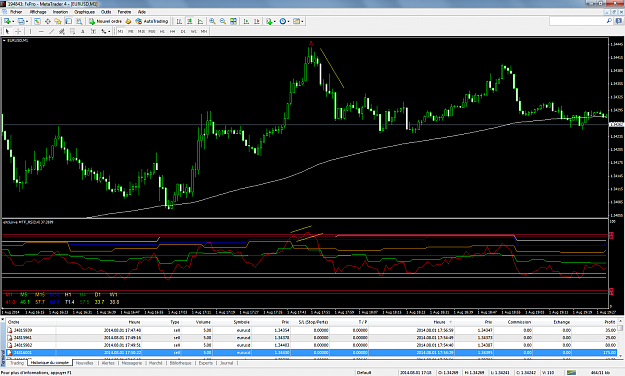625x376 pixels.
Task: Open the chart templates icon
Action: pyautogui.click(x=296, y=21)
